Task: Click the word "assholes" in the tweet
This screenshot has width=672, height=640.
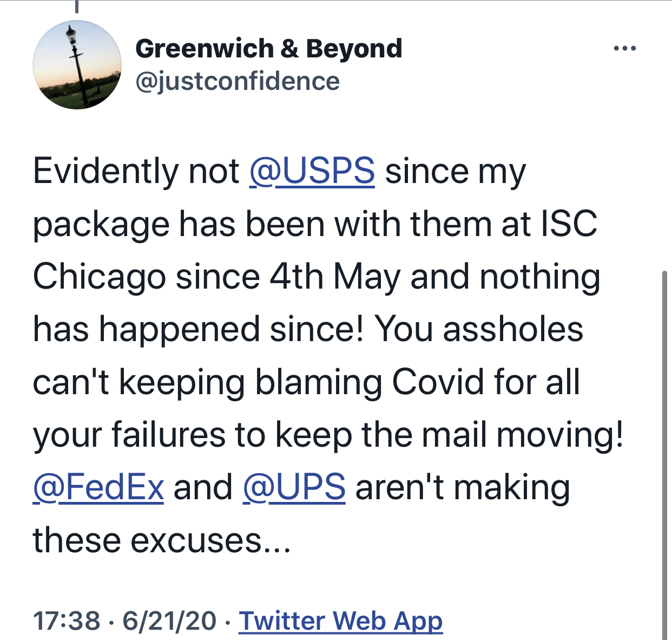Action: tap(513, 329)
